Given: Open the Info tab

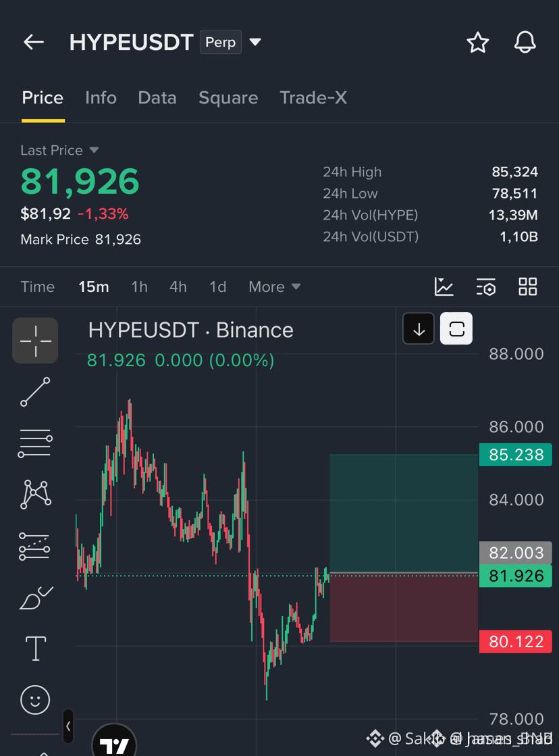Looking at the screenshot, I should (x=101, y=98).
